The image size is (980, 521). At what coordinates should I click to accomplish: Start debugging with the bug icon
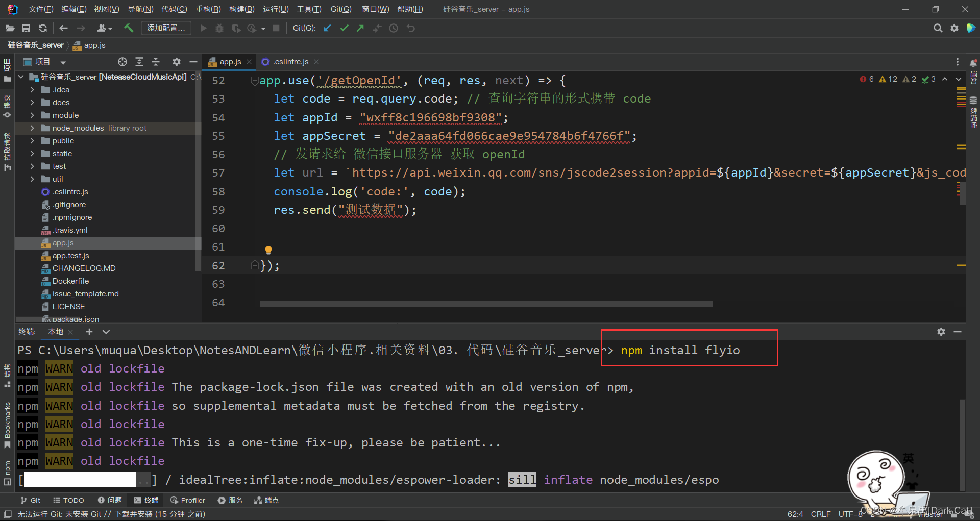coord(219,28)
